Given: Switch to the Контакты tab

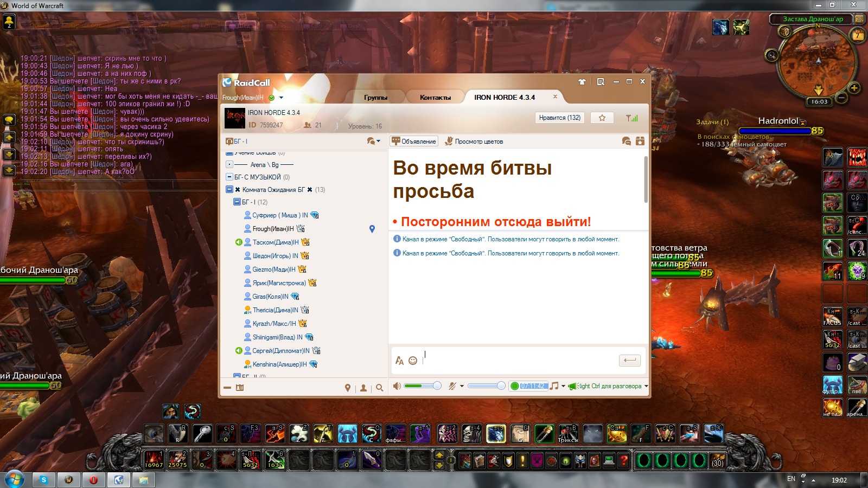Looking at the screenshot, I should coord(435,98).
